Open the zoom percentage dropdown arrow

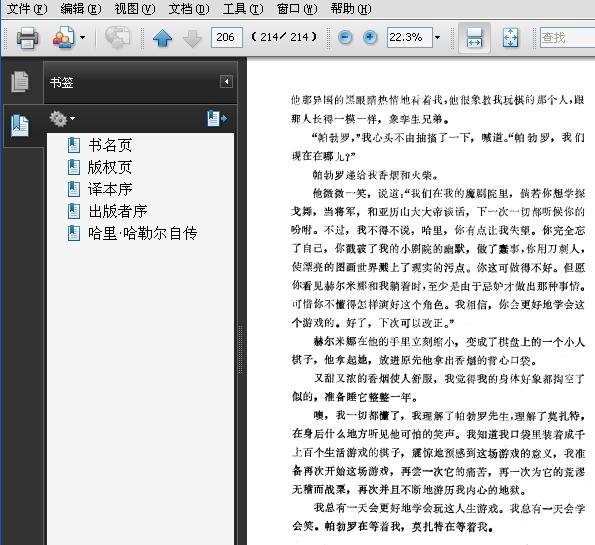[x=438, y=38]
